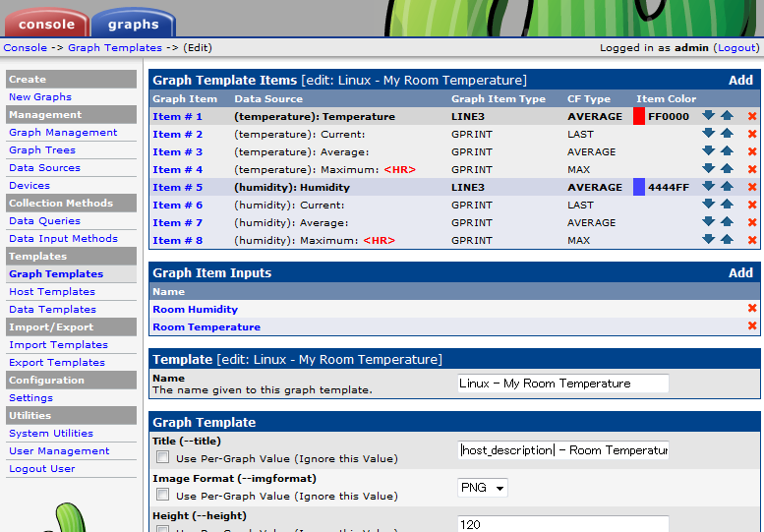The image size is (764, 532).
Task: Click red FF0000 color swatch
Action: point(639,116)
